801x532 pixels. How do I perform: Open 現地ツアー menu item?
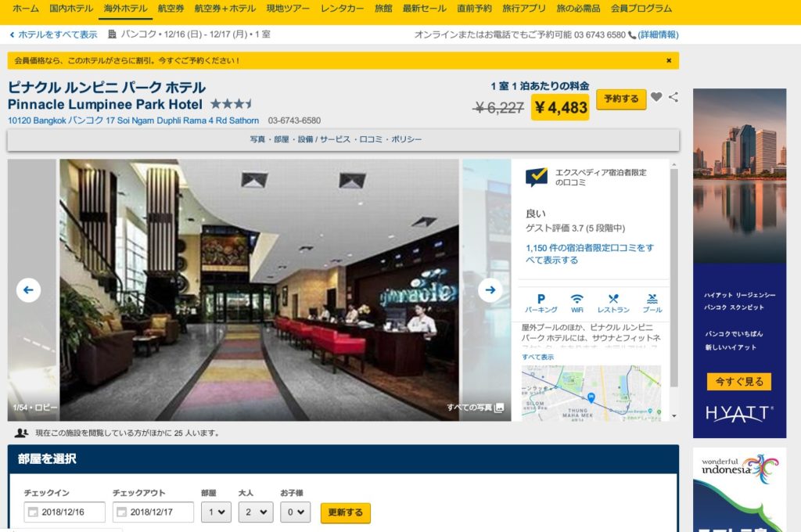coord(288,9)
